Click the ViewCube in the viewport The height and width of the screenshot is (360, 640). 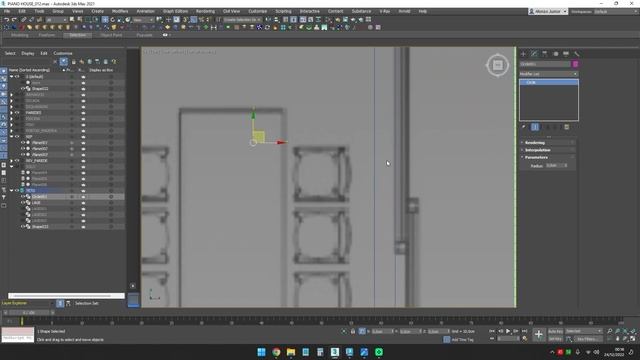497,65
